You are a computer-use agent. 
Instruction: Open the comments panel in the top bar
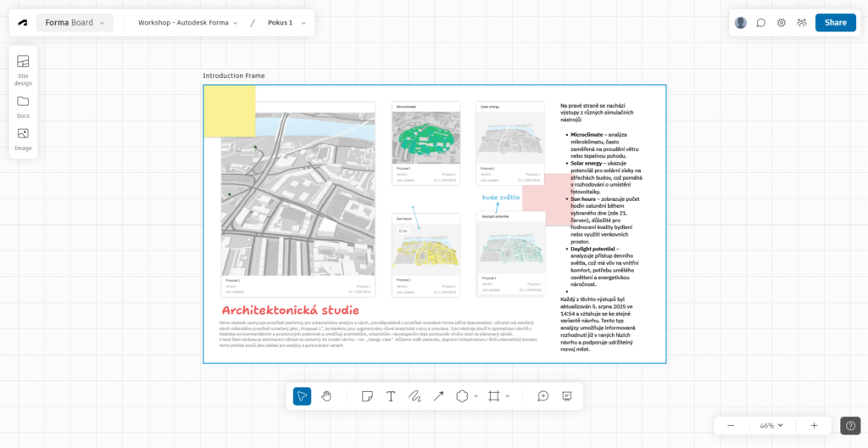point(761,23)
